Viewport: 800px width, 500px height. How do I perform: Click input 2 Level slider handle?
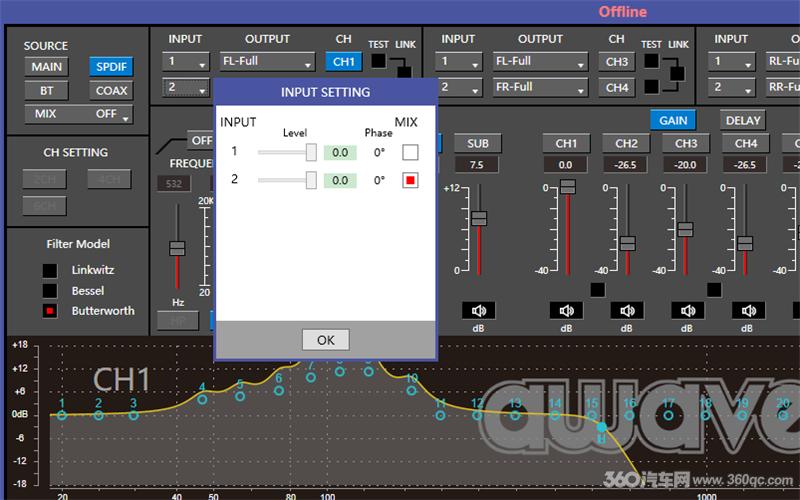click(311, 180)
